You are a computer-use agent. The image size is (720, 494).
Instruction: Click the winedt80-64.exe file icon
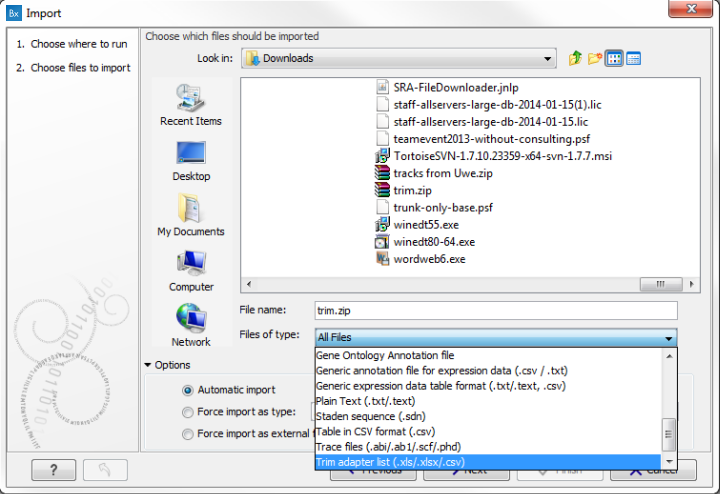coord(382,242)
